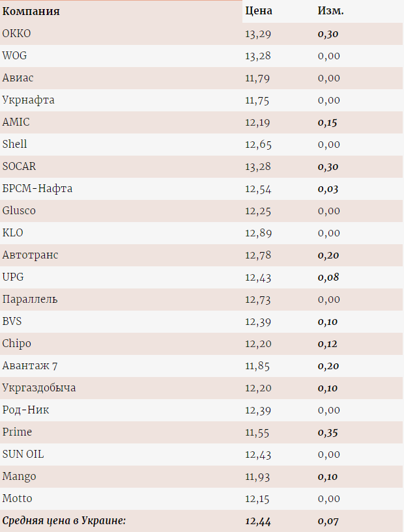
Task: Click the Prime price 11,55
Action: [x=257, y=432]
